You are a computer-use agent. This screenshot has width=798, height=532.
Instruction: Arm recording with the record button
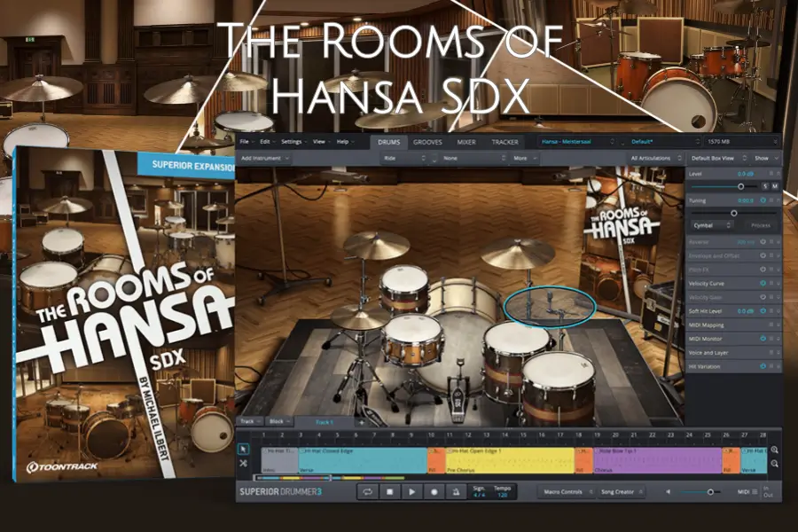pos(434,492)
